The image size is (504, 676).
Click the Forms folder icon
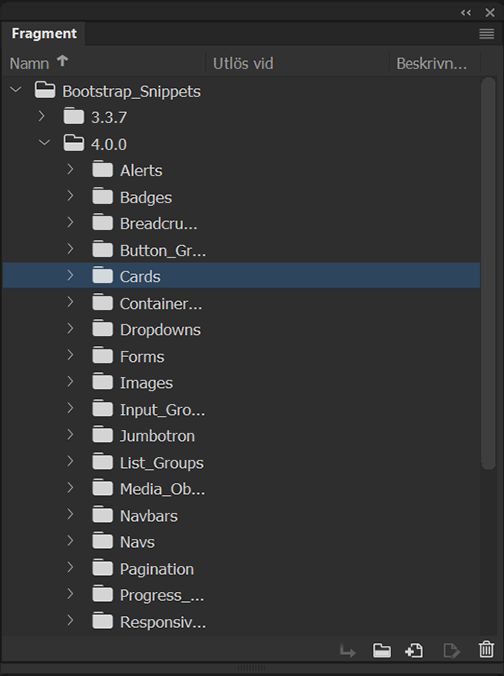tap(103, 356)
